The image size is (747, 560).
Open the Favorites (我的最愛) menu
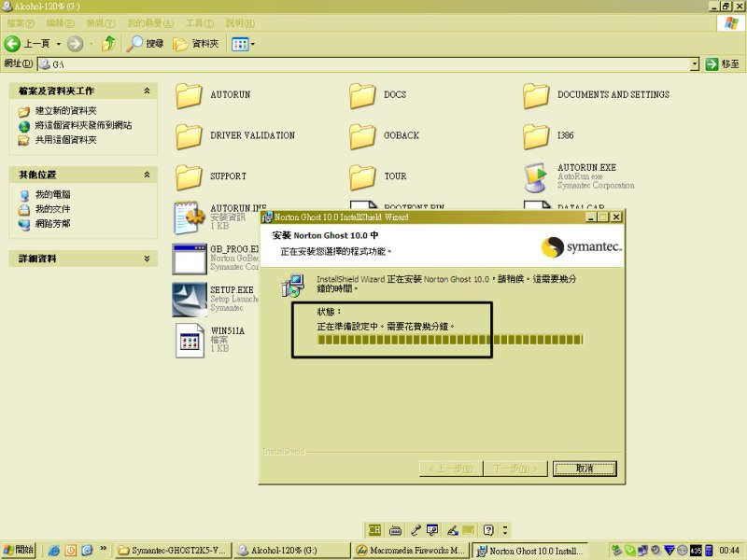pos(150,22)
